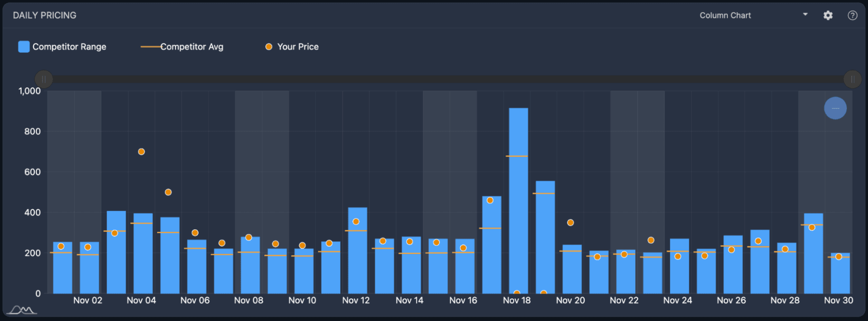
Task: Click the left range slider handle
Action: [44, 79]
